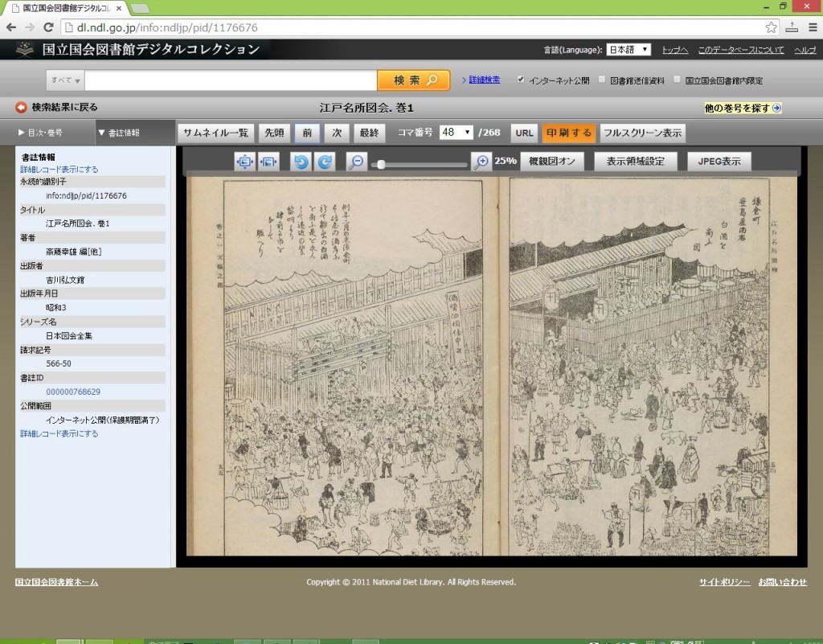Open サイトポリシー footer link
Screen dimensions: 823x644
[724, 582]
